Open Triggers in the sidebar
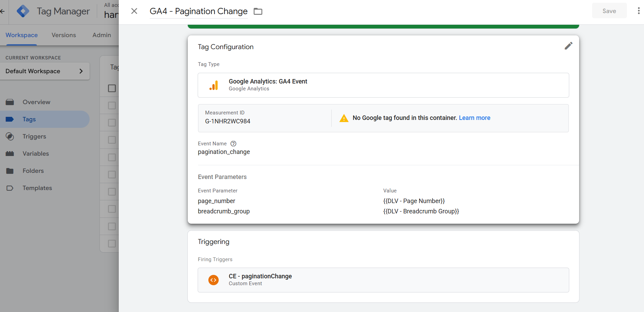This screenshot has width=644, height=312. [34, 136]
